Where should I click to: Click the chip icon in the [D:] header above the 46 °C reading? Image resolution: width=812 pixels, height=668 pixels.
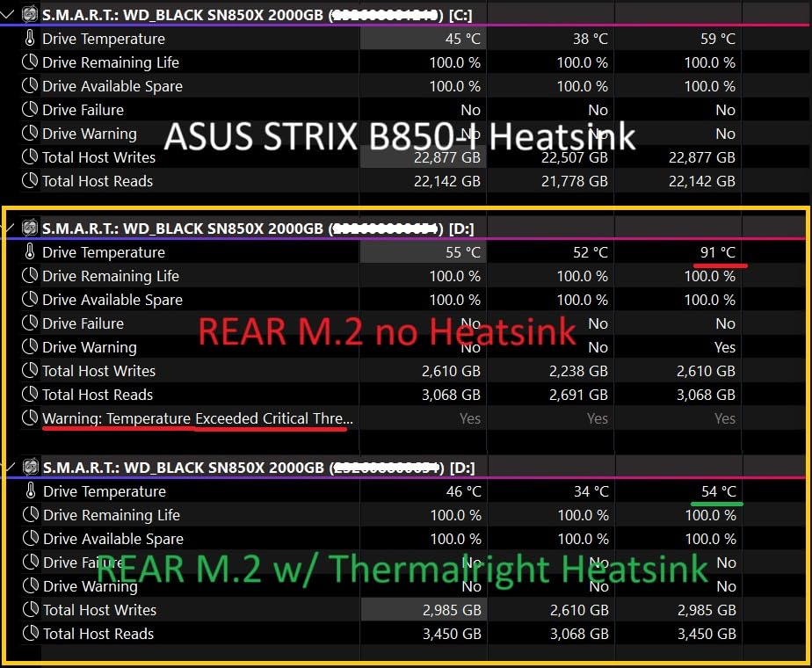click(31, 467)
